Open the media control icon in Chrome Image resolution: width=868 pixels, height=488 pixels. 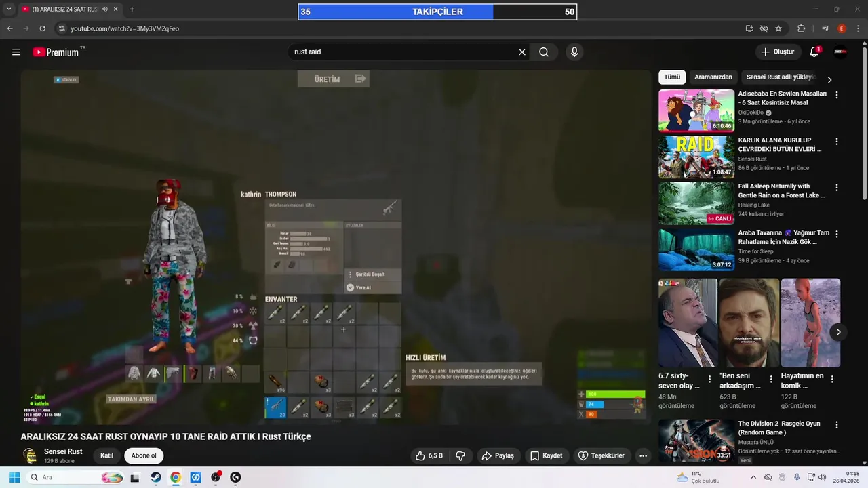tap(825, 28)
